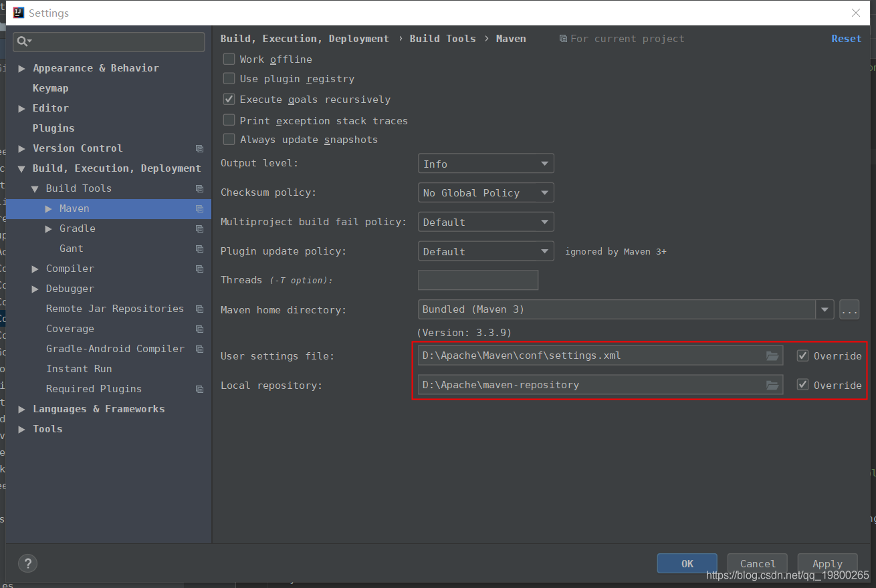Select Plugins in settings tree
The height and width of the screenshot is (588, 876).
(x=53, y=128)
